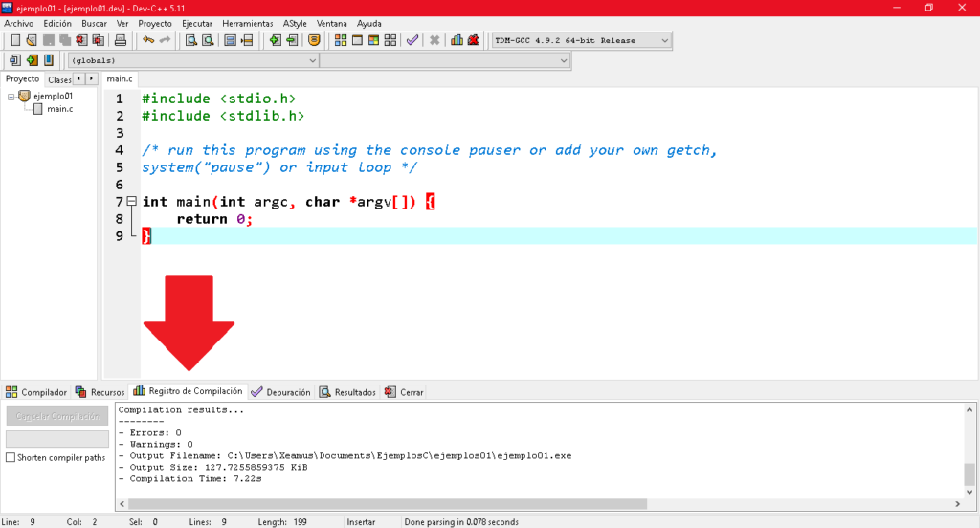
Task: Select the Clases side panel tab
Action: click(59, 79)
